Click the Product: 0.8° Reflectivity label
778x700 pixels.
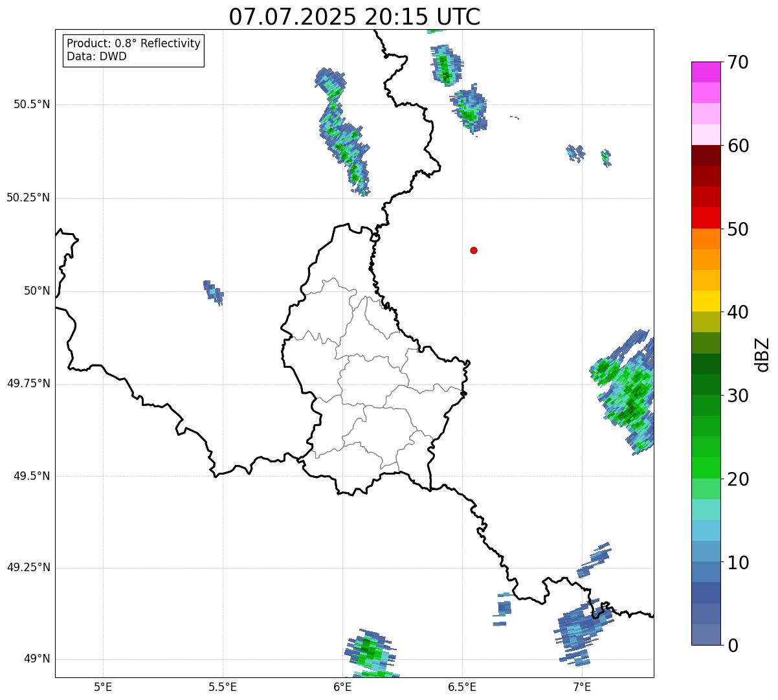(x=134, y=43)
